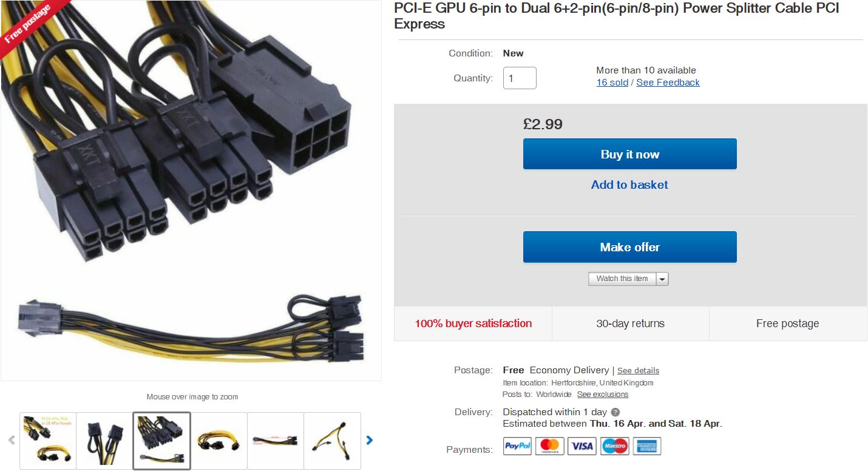Open the 16 sold link
This screenshot has height=471, width=868.
tap(612, 83)
